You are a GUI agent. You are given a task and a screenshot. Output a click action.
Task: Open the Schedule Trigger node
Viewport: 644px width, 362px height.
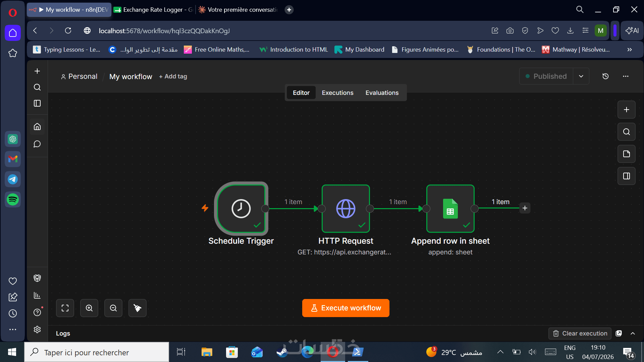click(x=241, y=208)
